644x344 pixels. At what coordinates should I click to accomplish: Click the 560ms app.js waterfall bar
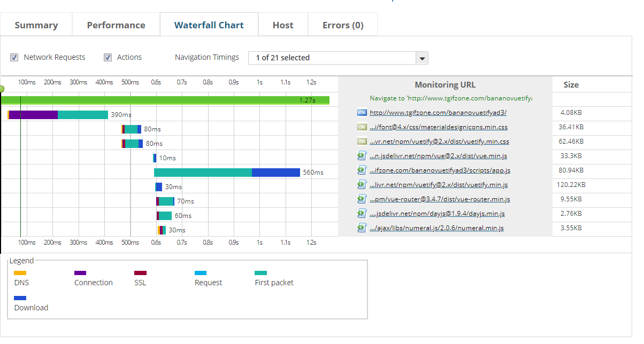(x=227, y=173)
